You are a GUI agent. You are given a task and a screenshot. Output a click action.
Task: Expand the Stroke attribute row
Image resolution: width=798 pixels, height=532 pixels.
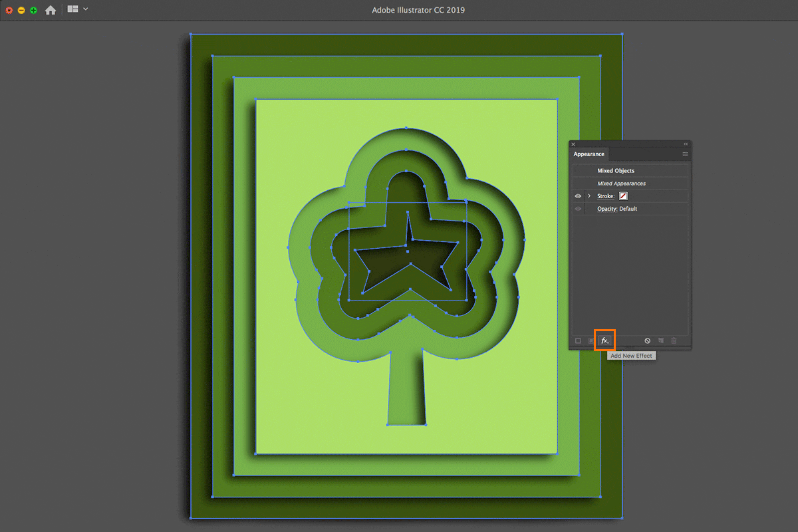click(589, 196)
